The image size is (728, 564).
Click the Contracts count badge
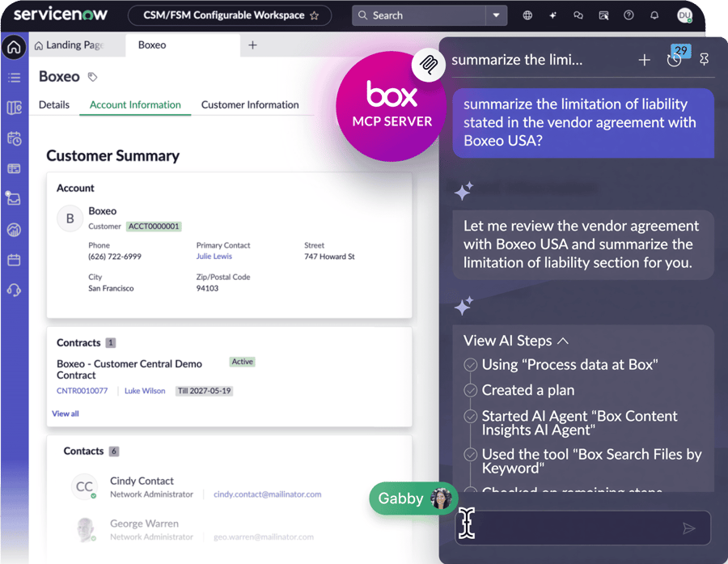point(111,343)
